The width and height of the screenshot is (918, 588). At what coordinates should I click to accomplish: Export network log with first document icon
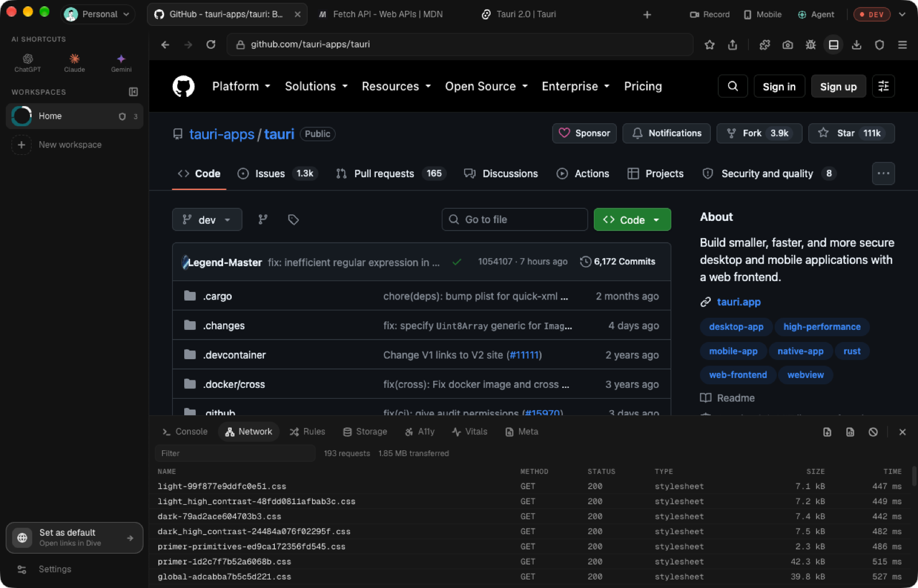tap(827, 432)
